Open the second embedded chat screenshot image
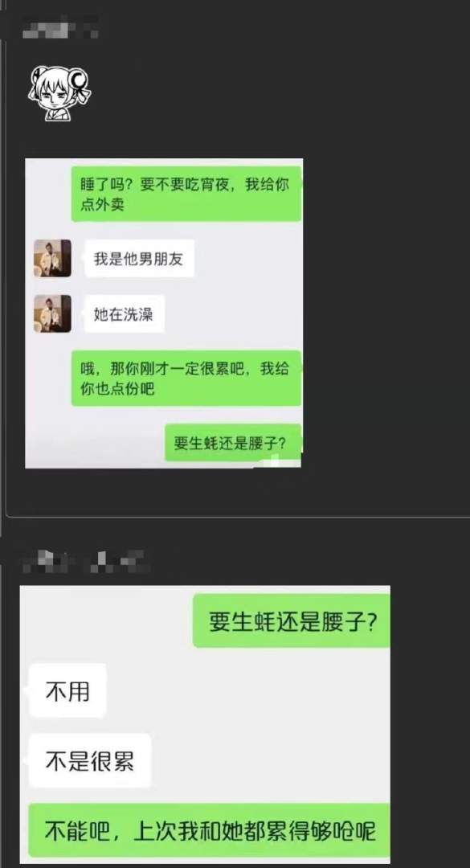 205,725
